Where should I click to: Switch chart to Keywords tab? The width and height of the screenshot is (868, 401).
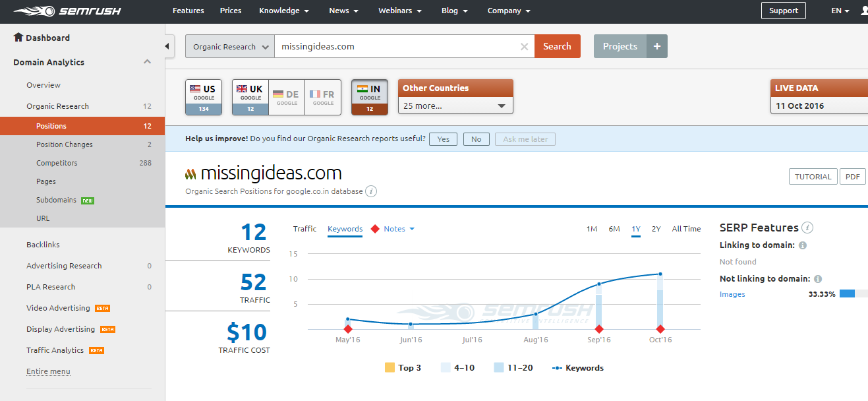click(345, 229)
